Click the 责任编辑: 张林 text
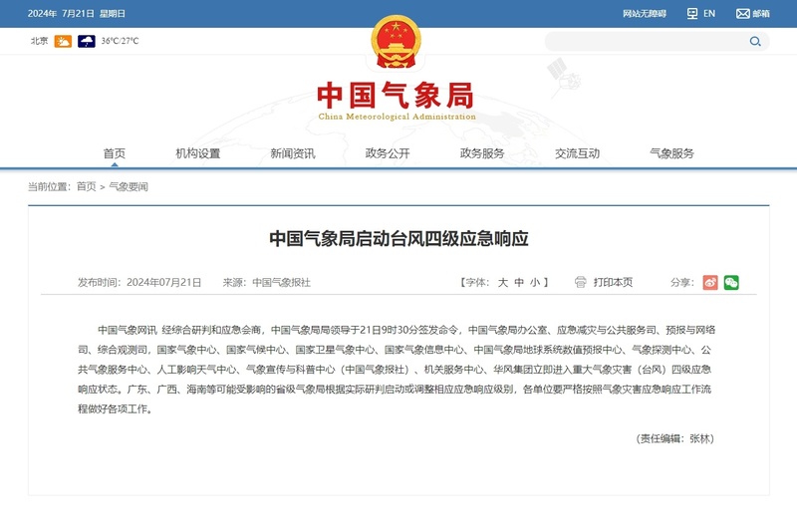The height and width of the screenshot is (532, 797). 675,438
